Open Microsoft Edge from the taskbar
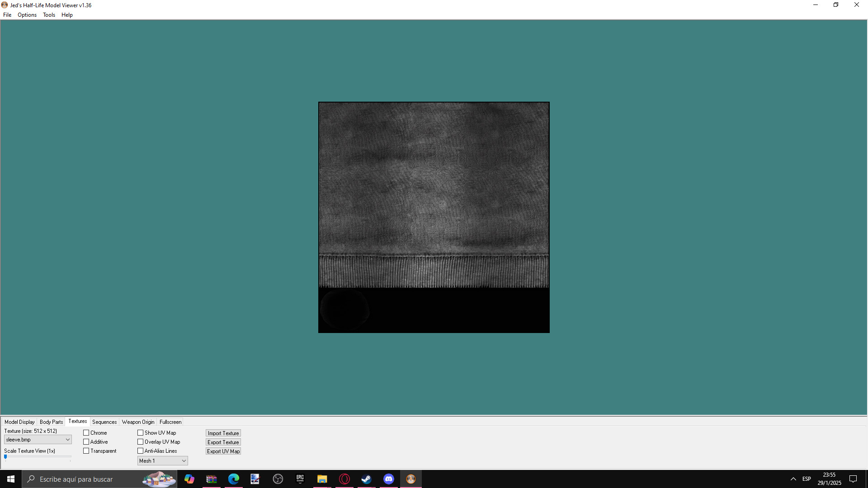The width and height of the screenshot is (868, 488). (x=233, y=479)
